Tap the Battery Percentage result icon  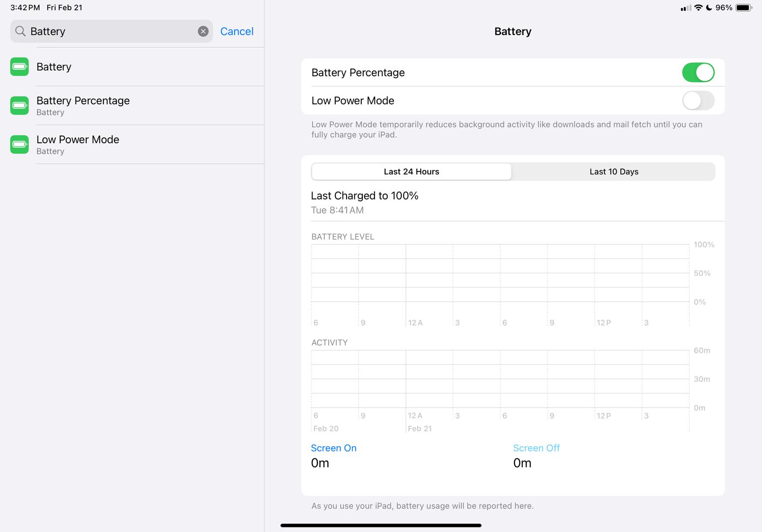click(x=20, y=105)
